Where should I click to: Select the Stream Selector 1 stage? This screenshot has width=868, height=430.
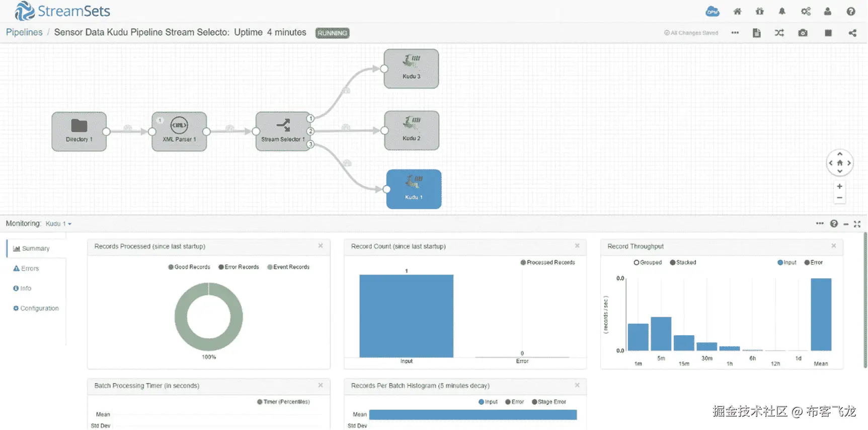[x=283, y=131]
